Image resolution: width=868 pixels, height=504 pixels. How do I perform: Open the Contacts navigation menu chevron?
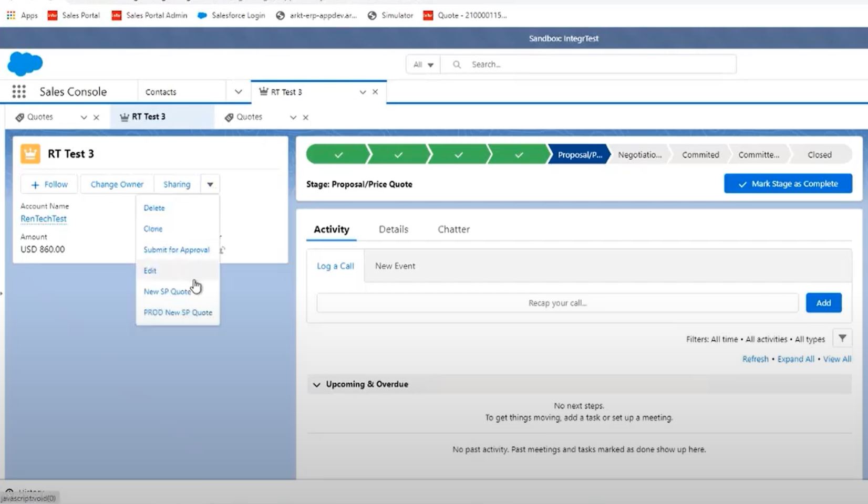238,92
